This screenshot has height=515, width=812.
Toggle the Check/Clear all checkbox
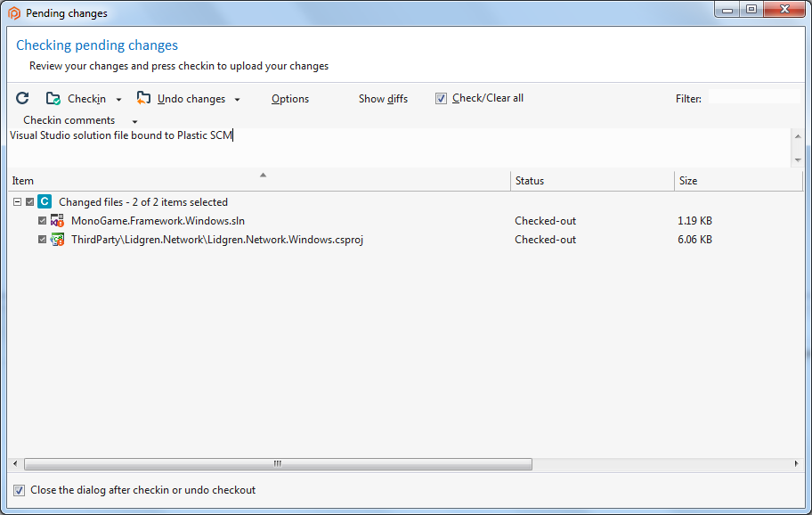(x=441, y=98)
